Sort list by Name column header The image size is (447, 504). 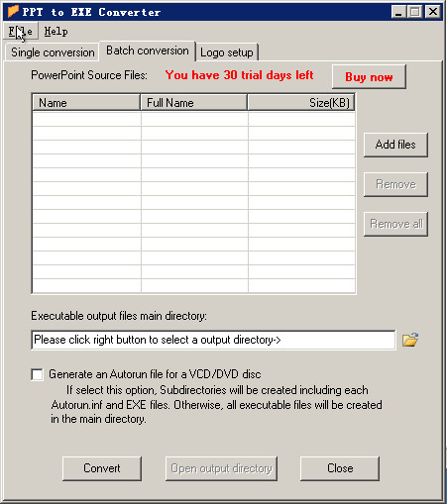click(86, 103)
